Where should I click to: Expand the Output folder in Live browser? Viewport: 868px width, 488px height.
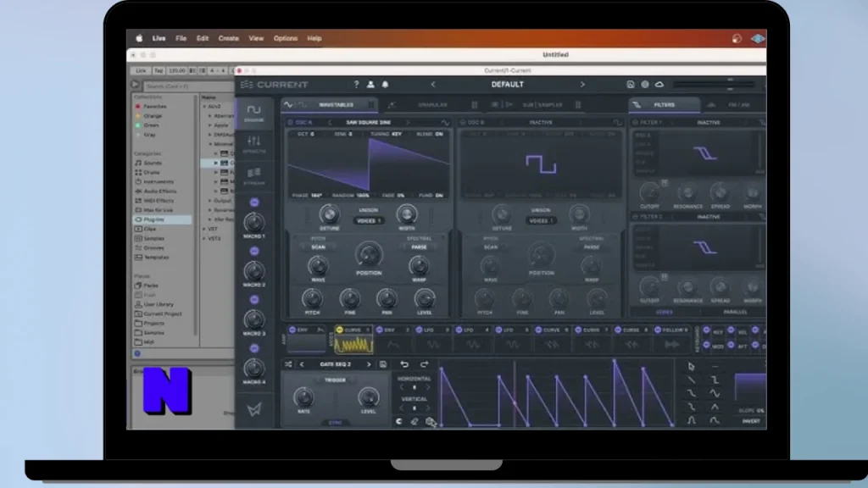210,201
